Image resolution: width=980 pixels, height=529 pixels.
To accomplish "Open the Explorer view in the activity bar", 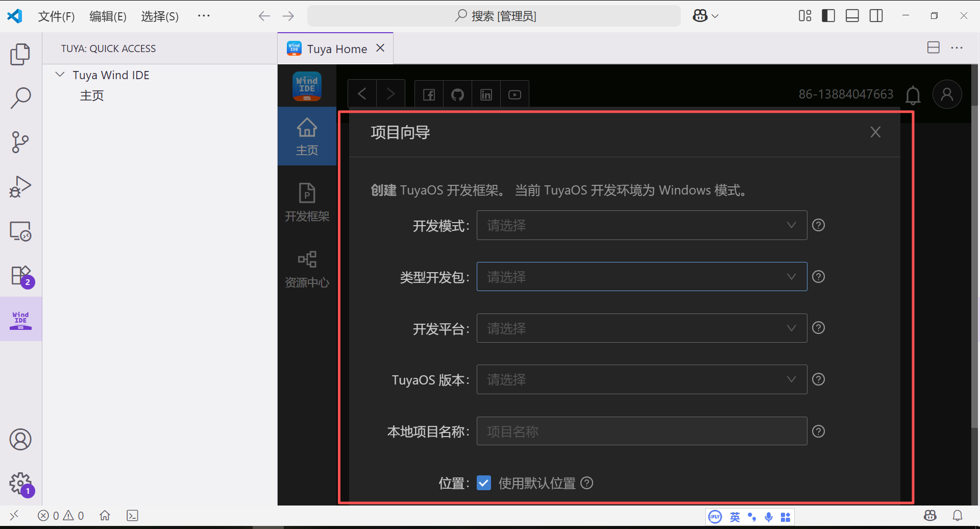I will coord(20,54).
